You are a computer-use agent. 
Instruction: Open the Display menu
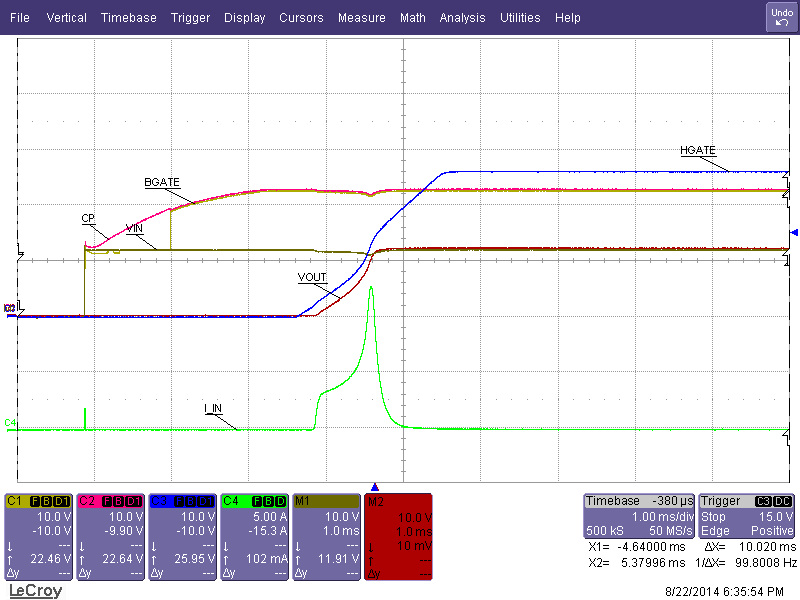click(x=244, y=17)
